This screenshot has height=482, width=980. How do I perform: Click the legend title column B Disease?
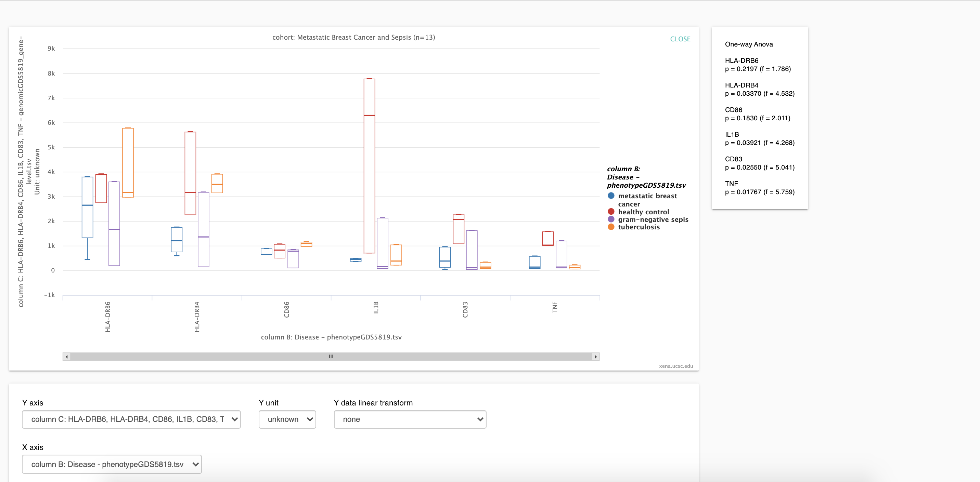[x=646, y=177]
